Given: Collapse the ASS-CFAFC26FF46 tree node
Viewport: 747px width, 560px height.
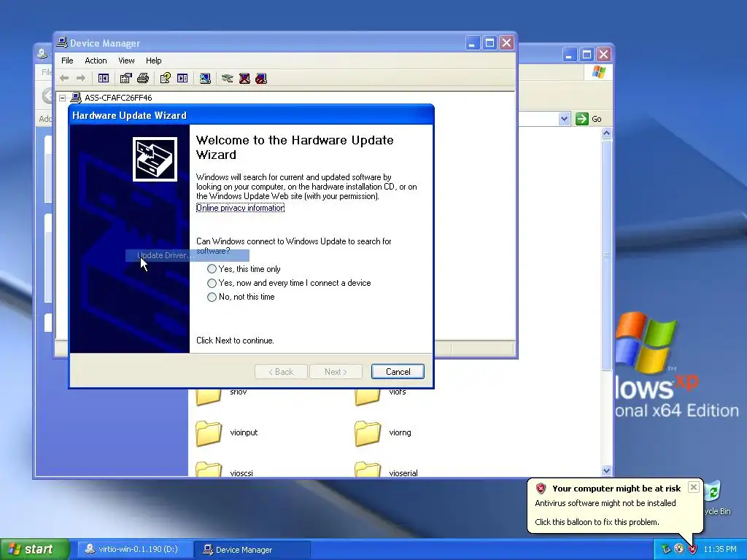Looking at the screenshot, I should [x=63, y=98].
